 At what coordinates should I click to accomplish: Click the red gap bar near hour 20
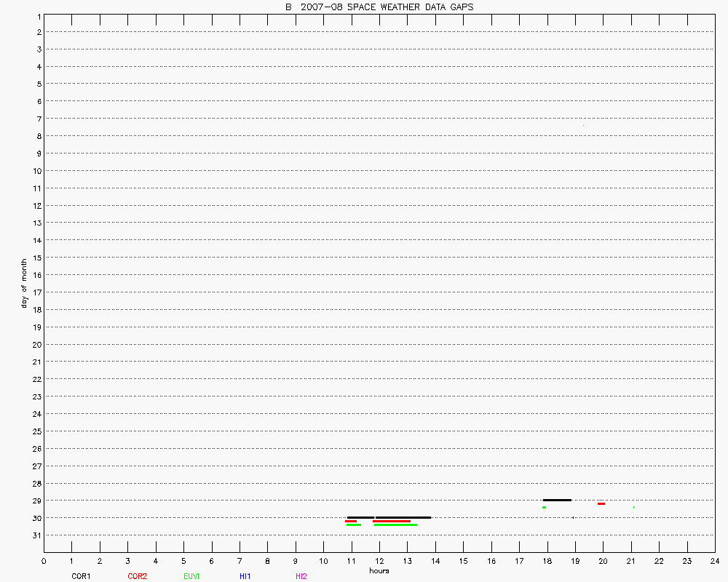pyautogui.click(x=601, y=503)
